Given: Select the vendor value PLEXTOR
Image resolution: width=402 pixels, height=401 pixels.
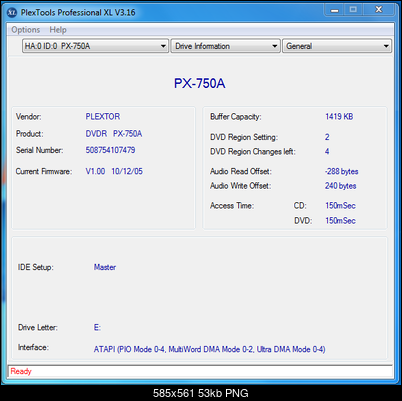Looking at the screenshot, I should click(103, 116).
